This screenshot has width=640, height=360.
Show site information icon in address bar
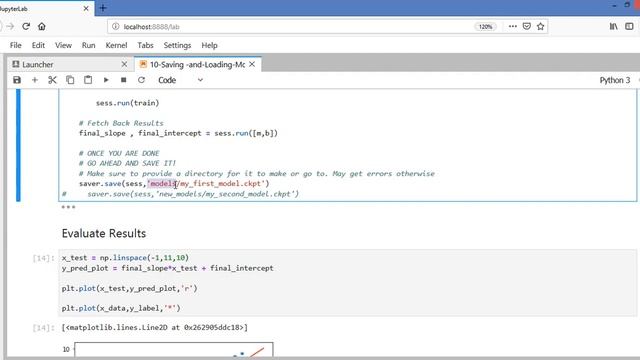[x=116, y=27]
